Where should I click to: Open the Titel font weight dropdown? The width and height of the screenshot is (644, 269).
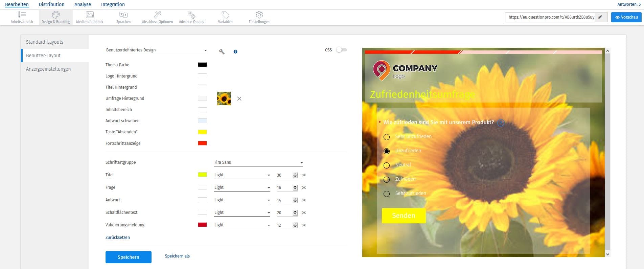tap(242, 175)
